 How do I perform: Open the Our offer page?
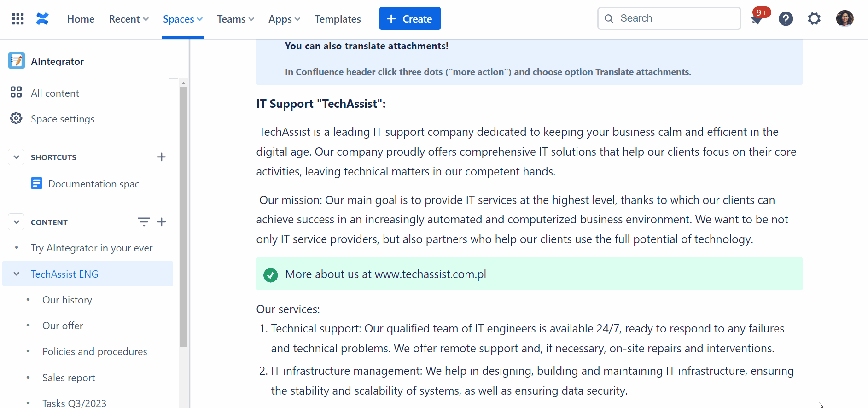(x=63, y=326)
